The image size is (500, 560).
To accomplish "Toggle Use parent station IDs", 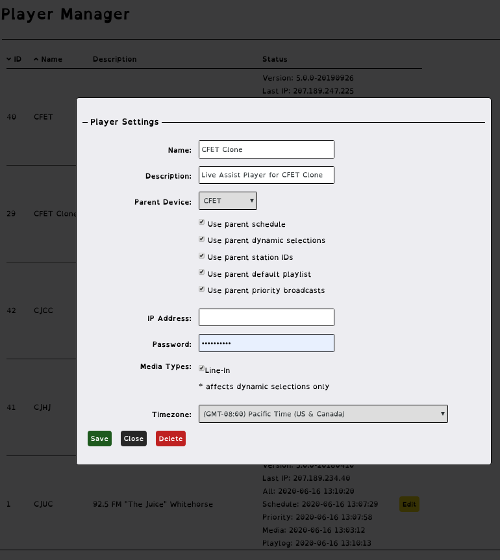I will coord(202,256).
